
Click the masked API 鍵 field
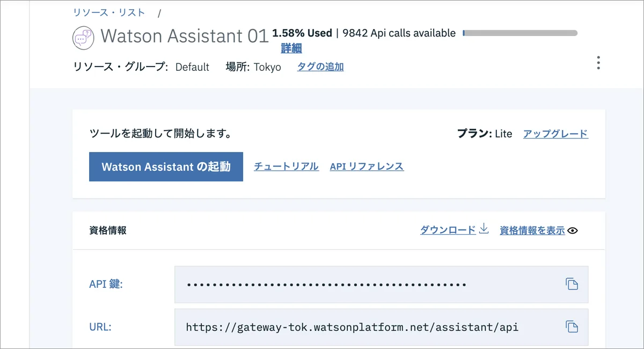point(381,284)
